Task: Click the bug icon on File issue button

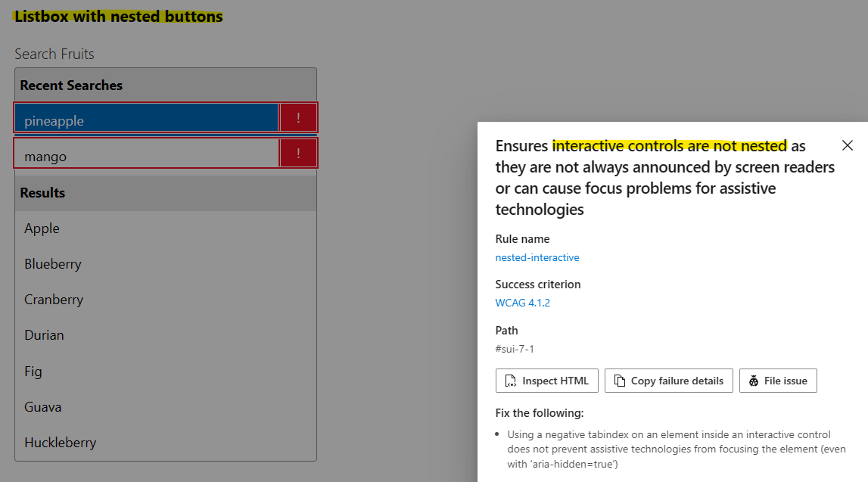Action: coord(754,381)
